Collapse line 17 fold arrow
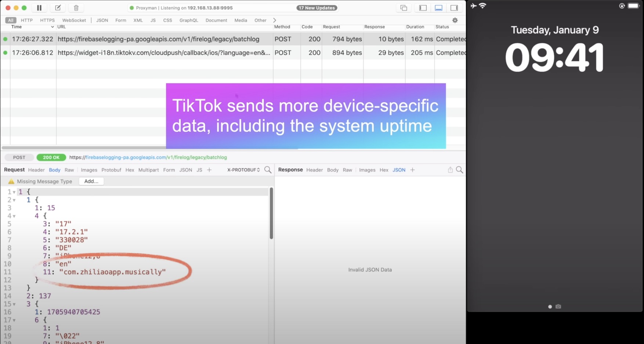 14,320
